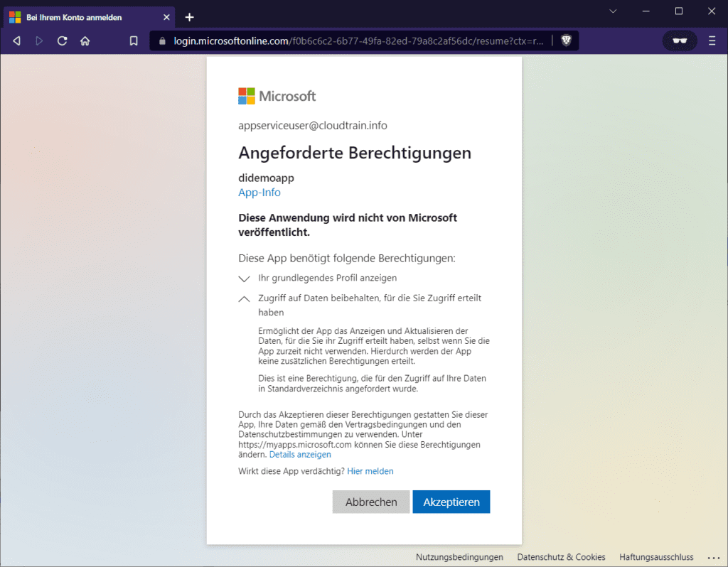The width and height of the screenshot is (728, 567).
Task: Open a new tab with plus icon
Action: click(x=189, y=17)
